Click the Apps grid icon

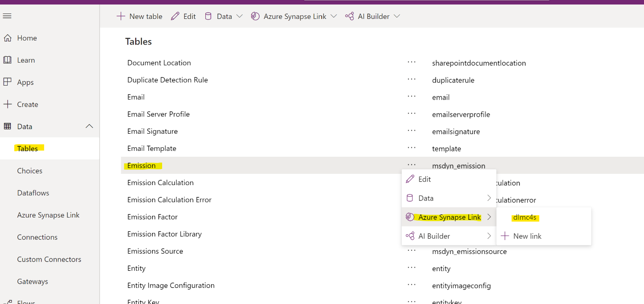pyautogui.click(x=7, y=82)
